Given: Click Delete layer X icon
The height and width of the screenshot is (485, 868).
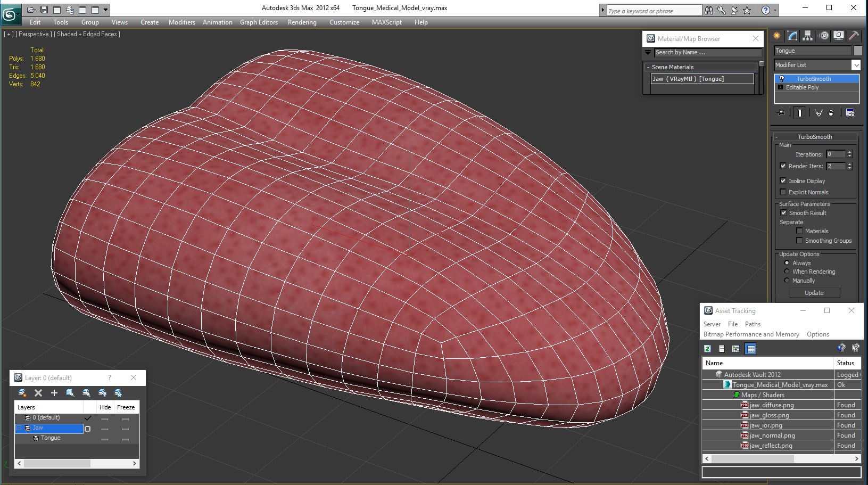Looking at the screenshot, I should (38, 393).
